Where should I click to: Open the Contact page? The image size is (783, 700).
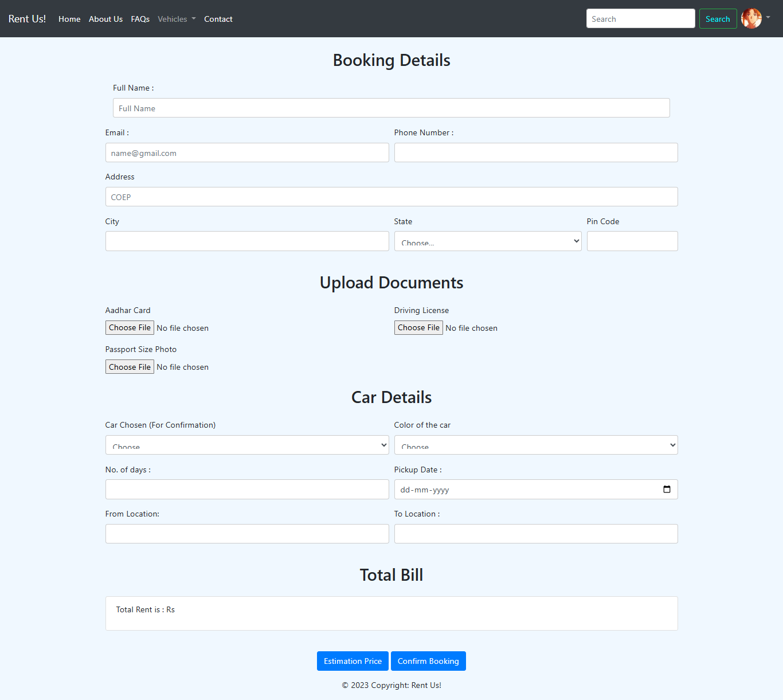[218, 19]
